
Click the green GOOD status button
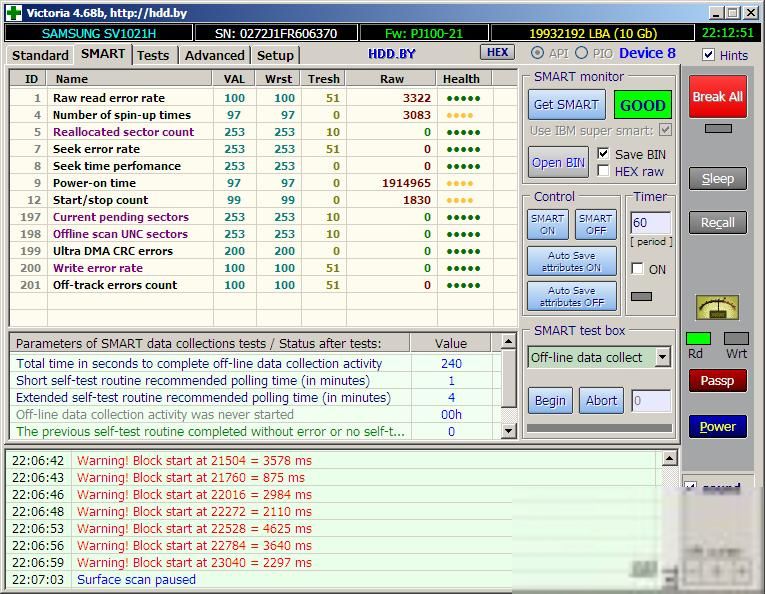[x=643, y=105]
